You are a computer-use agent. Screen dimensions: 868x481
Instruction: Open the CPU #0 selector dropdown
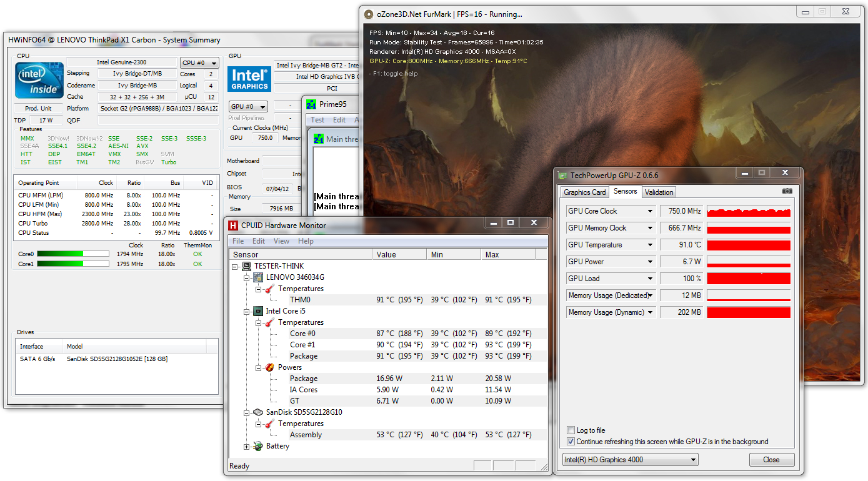point(199,62)
